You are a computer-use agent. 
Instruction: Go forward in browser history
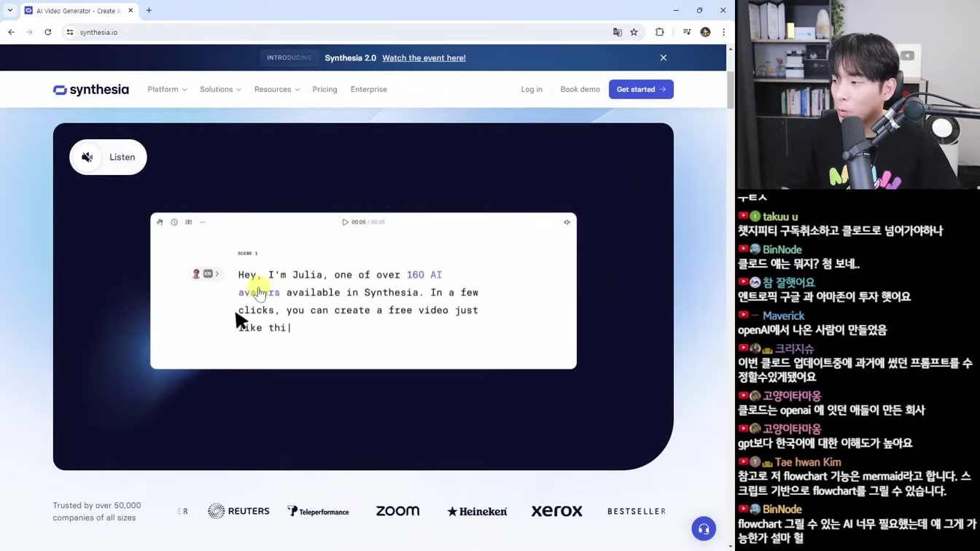(x=29, y=32)
